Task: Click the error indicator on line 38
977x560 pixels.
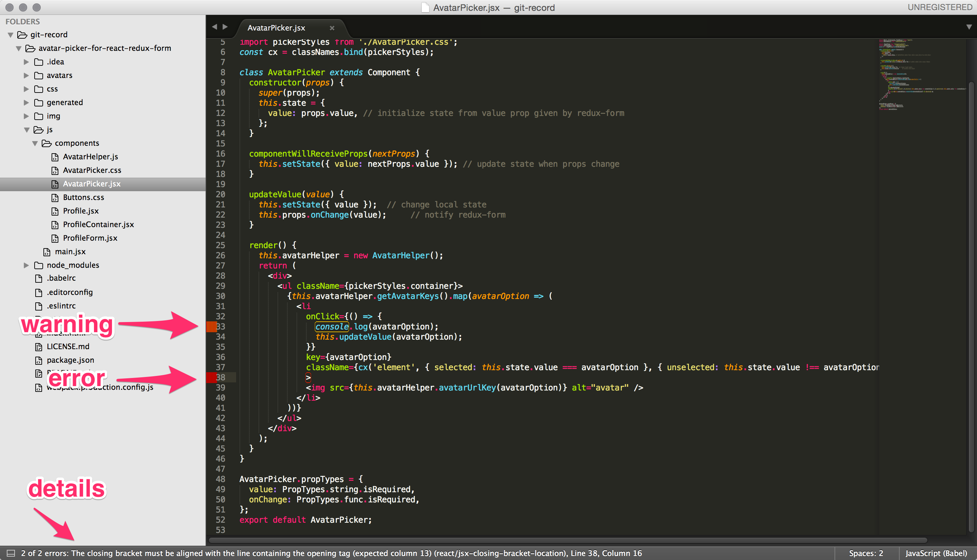Action: point(211,378)
